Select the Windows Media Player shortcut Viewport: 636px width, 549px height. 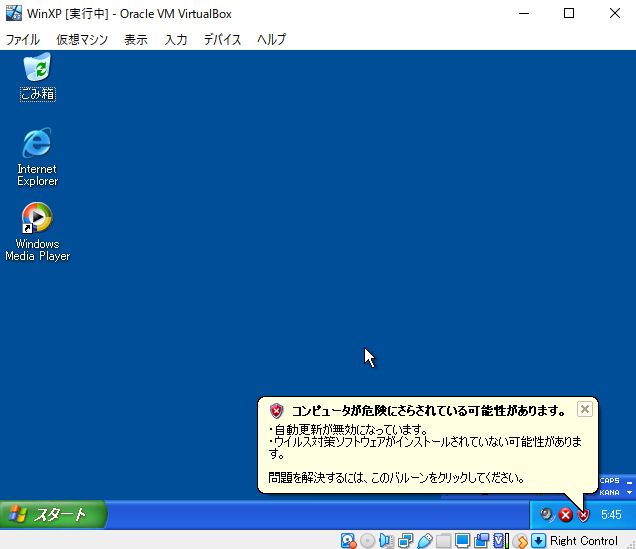coord(37,232)
